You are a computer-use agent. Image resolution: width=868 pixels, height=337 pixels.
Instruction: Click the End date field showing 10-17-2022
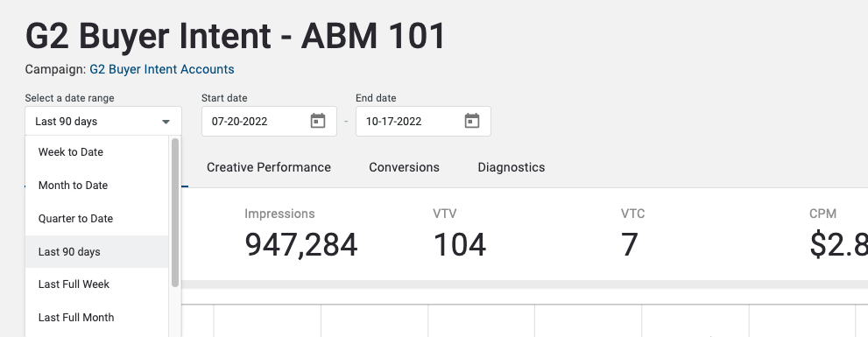click(x=423, y=121)
